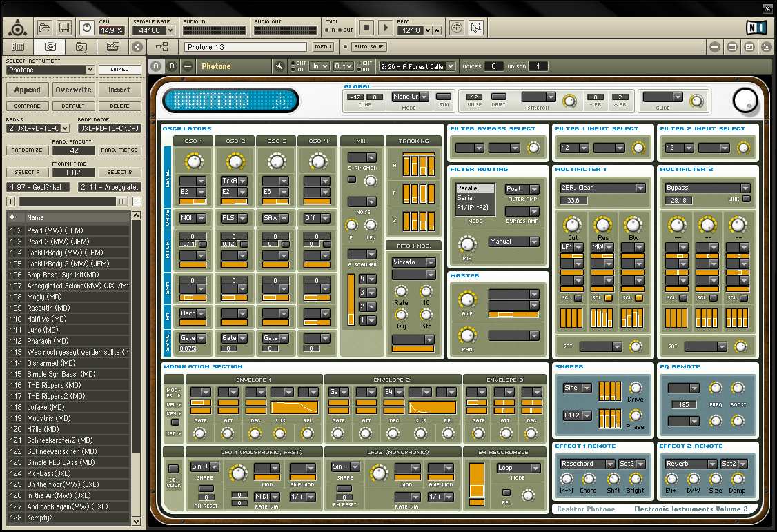The width and height of the screenshot is (777, 532).
Task: Open the faders panel tab icon
Action: pyautogui.click(x=18, y=47)
